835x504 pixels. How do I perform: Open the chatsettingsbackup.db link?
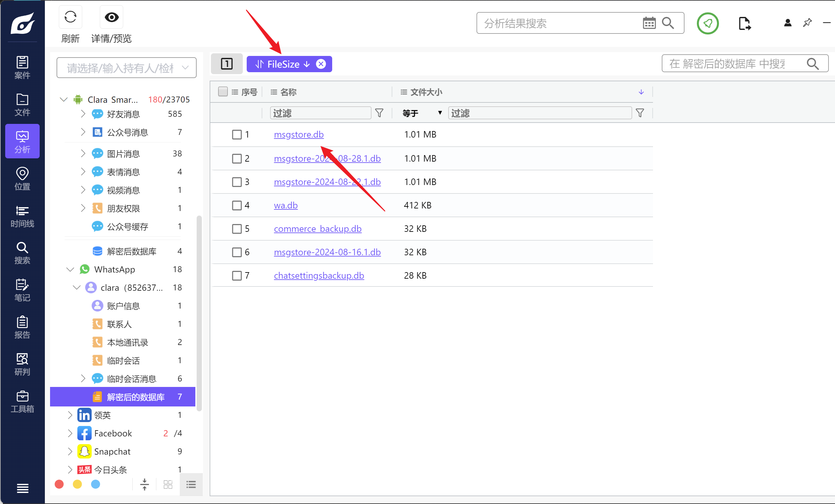[319, 275]
